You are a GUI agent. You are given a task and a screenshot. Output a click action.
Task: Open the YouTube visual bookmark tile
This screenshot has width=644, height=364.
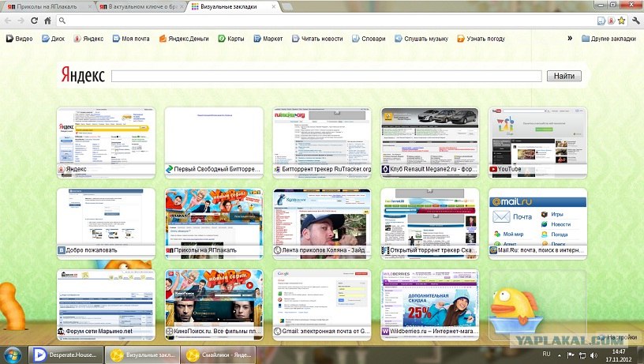click(x=537, y=141)
